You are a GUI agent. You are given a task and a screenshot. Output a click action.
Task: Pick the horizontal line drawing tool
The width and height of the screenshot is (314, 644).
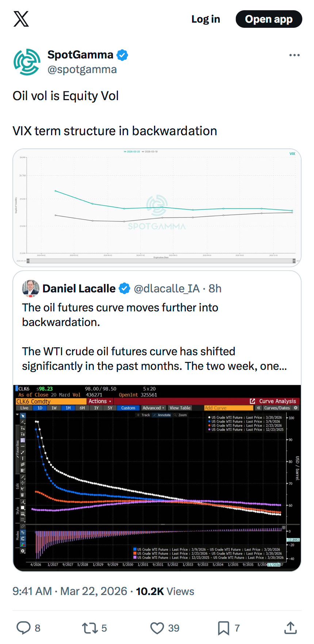pos(22,446)
